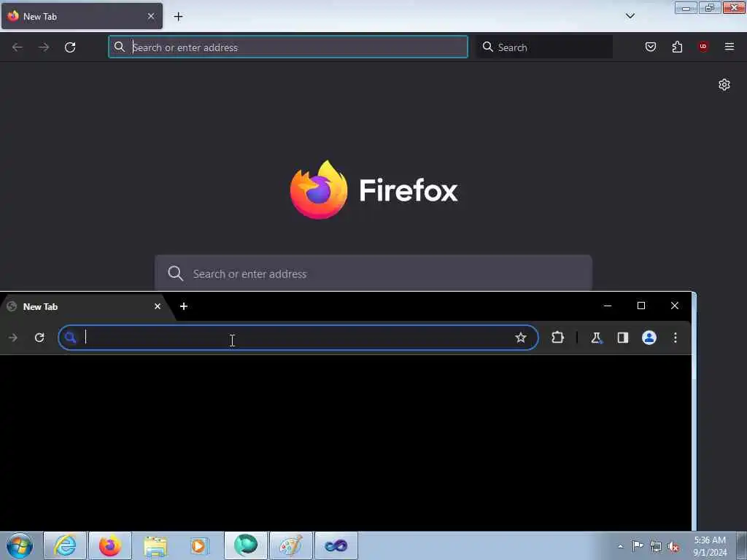
Task: Add new tab in Chrome window
Action: [x=184, y=307]
